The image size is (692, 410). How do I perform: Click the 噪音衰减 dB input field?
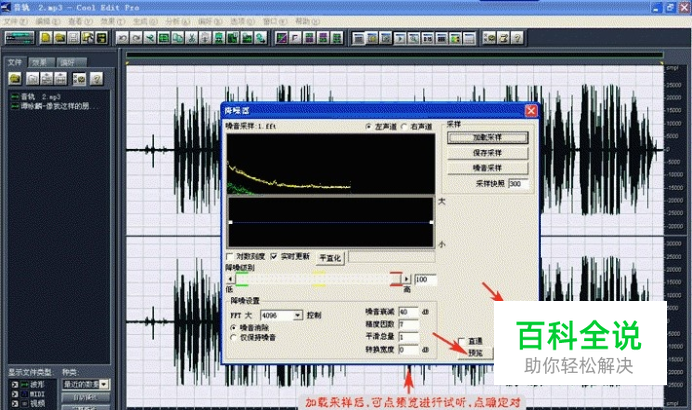pos(408,312)
